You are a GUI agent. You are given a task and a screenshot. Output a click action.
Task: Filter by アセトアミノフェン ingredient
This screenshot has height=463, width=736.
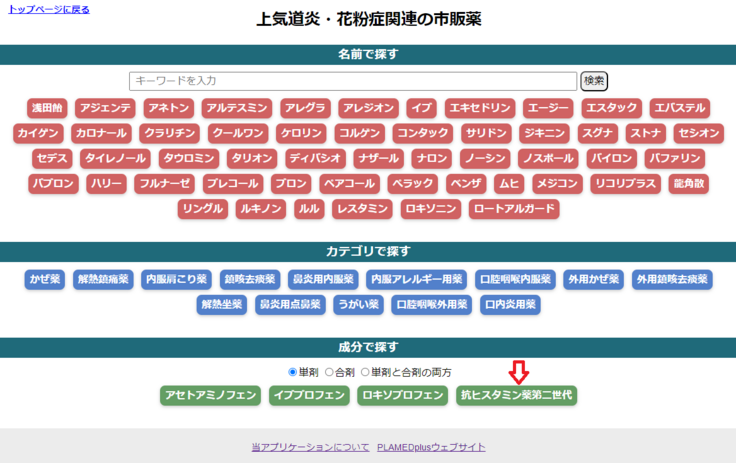click(x=211, y=395)
